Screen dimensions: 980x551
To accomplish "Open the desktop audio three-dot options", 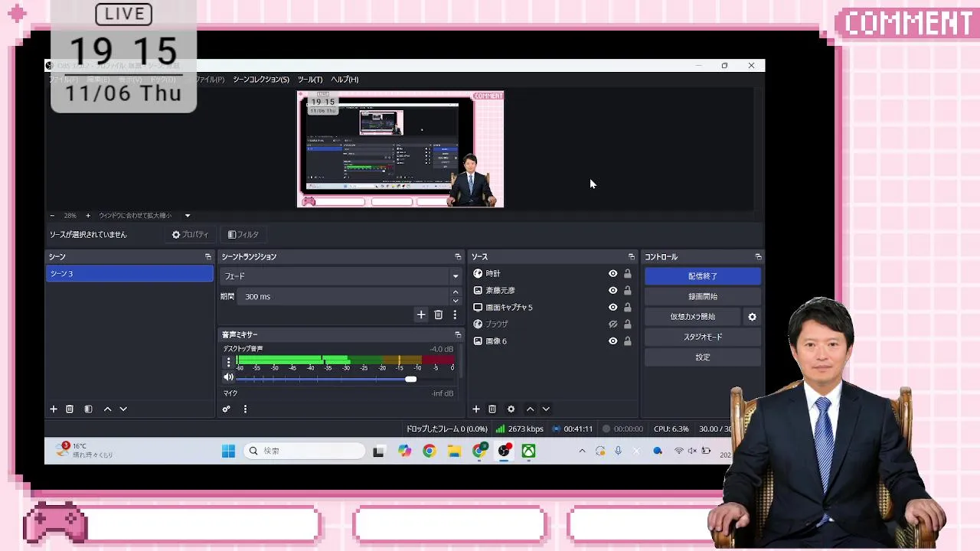I will tap(228, 362).
